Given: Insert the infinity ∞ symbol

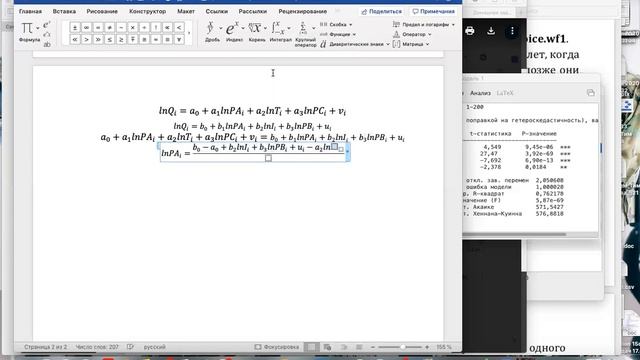Looking at the screenshot, I should click(x=86, y=28).
